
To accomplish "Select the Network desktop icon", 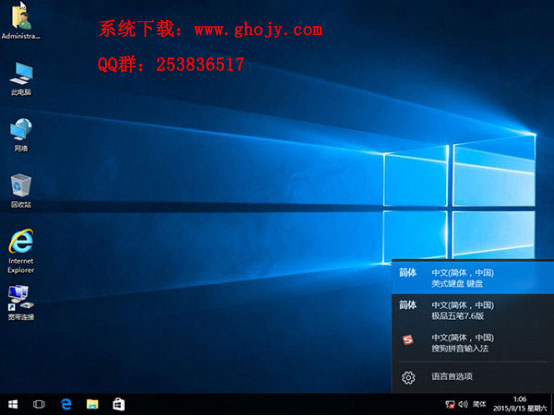I will (x=21, y=135).
